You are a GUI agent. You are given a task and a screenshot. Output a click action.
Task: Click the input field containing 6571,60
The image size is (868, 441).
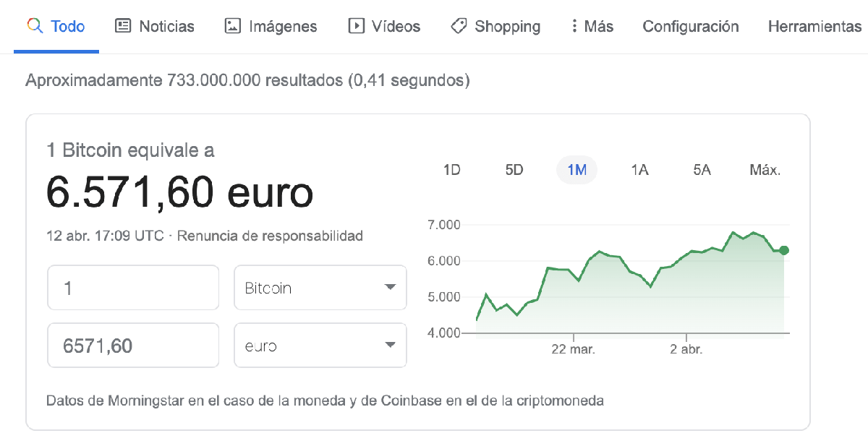(x=133, y=345)
